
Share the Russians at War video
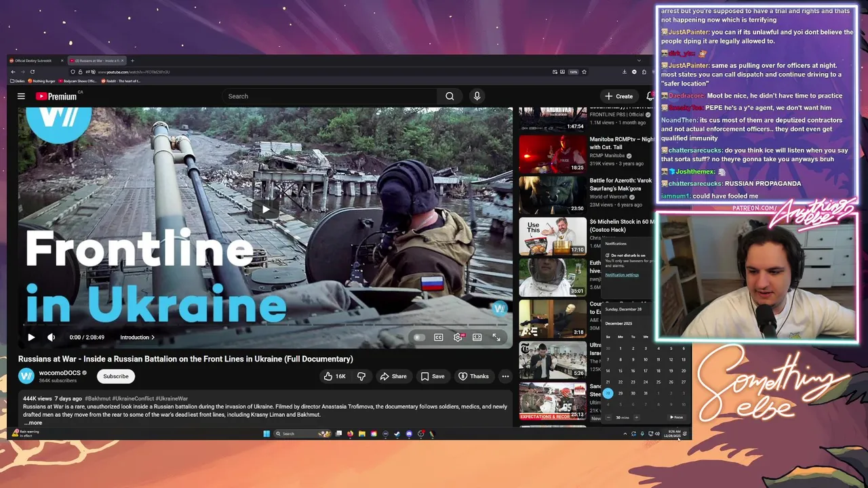tap(393, 376)
